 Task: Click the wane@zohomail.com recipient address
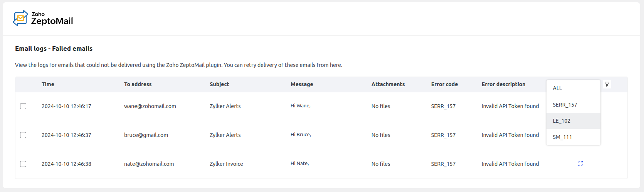[150, 106]
